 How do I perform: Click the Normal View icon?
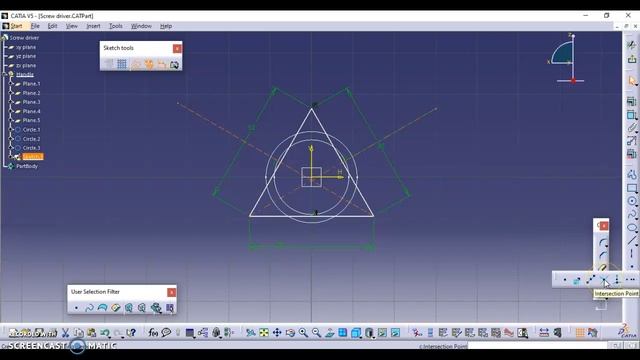click(x=330, y=333)
